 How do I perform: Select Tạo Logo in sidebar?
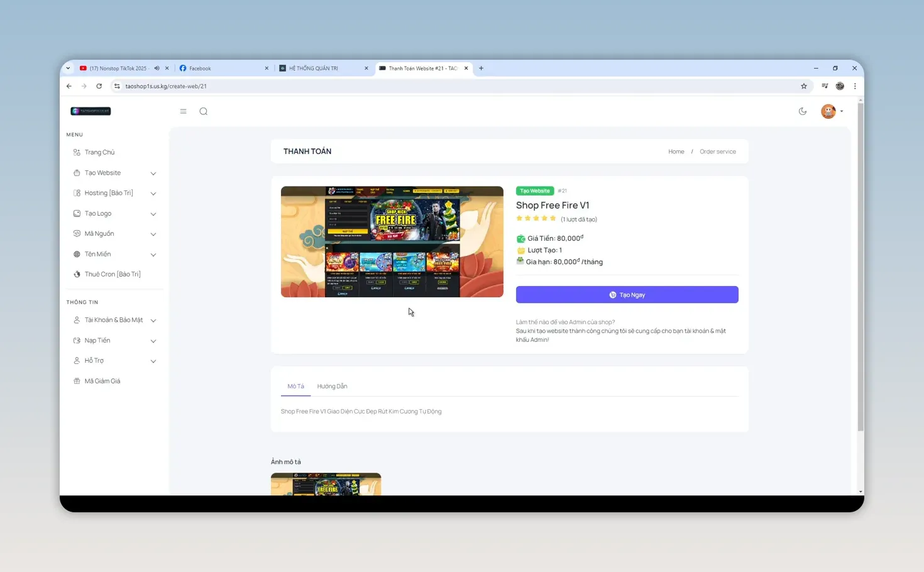click(98, 214)
